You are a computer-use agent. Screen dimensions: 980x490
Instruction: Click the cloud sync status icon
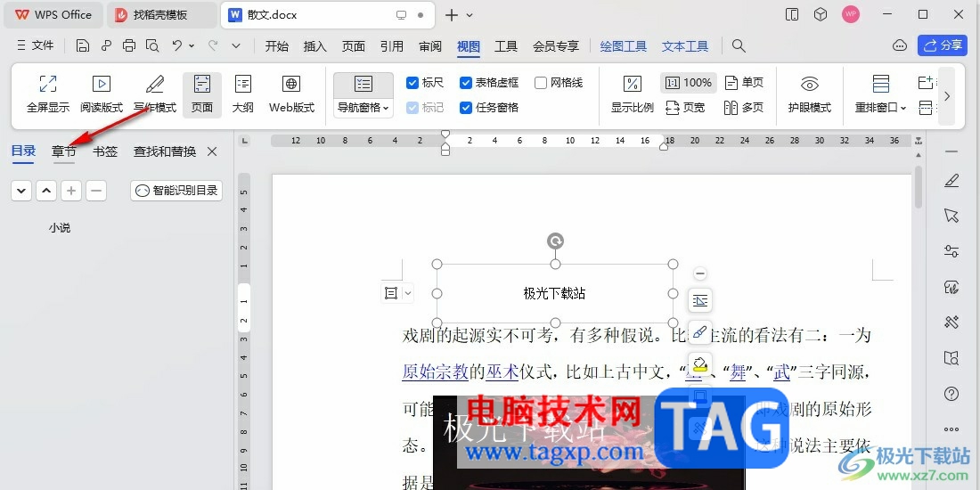coord(900,45)
